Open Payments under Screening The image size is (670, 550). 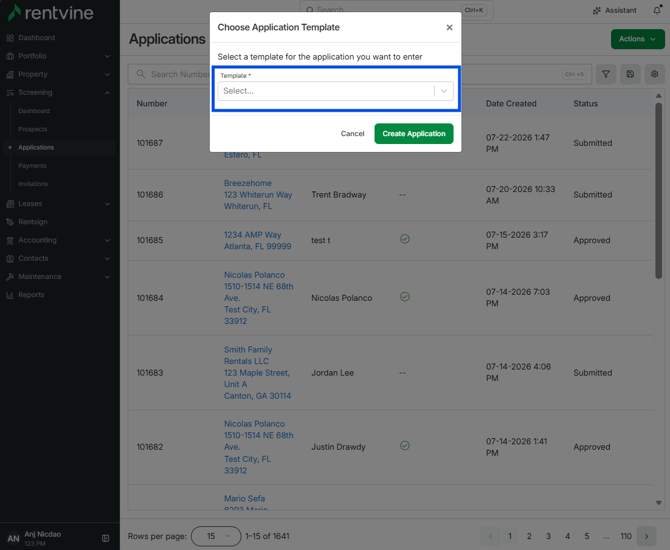click(x=32, y=166)
